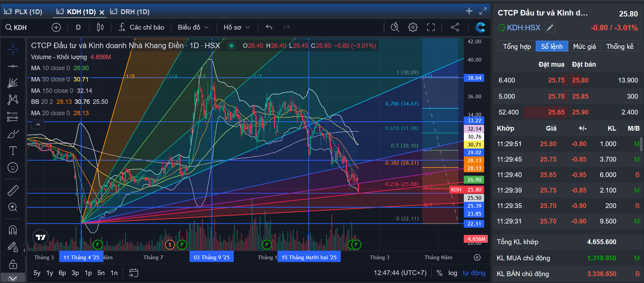This screenshot has width=644, height=283.
Task: Add a new chart tab
Action: 469,11
